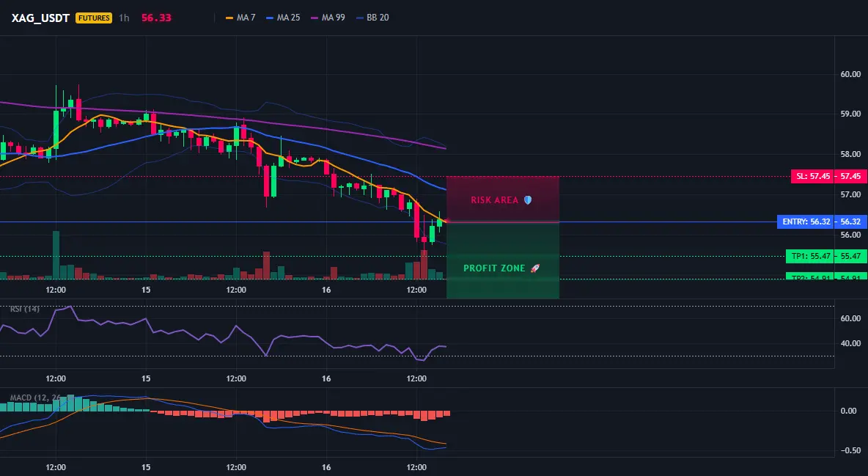Viewport: 868px width, 476px height.
Task: Click the XAG_USDT symbol name
Action: click(x=40, y=18)
